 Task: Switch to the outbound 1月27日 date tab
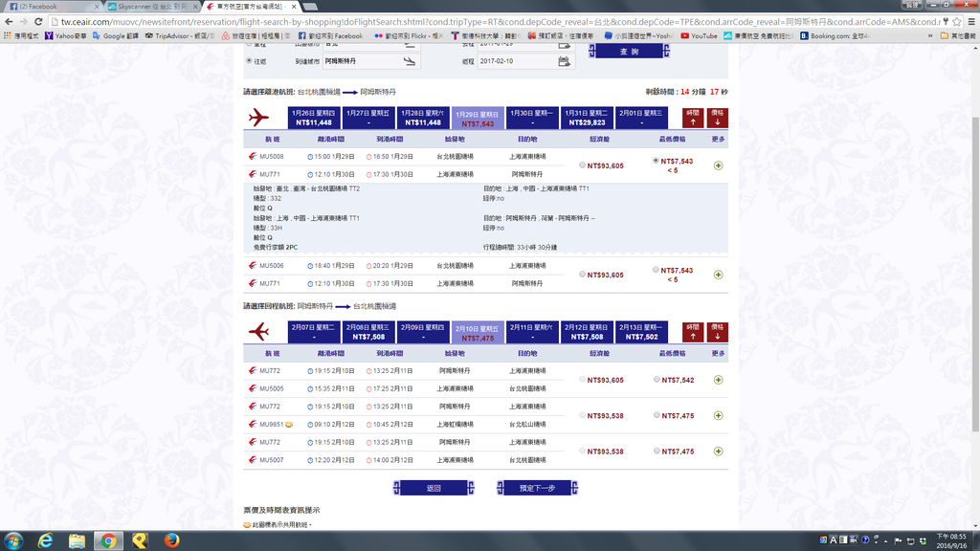tap(368, 118)
